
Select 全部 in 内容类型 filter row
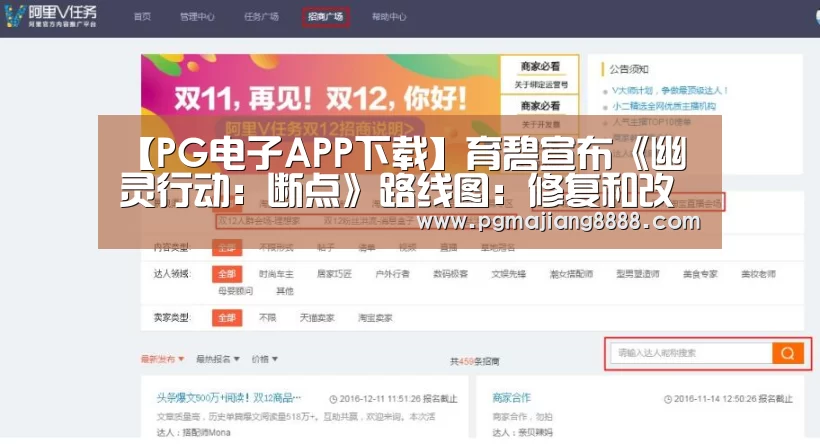pyautogui.click(x=227, y=247)
